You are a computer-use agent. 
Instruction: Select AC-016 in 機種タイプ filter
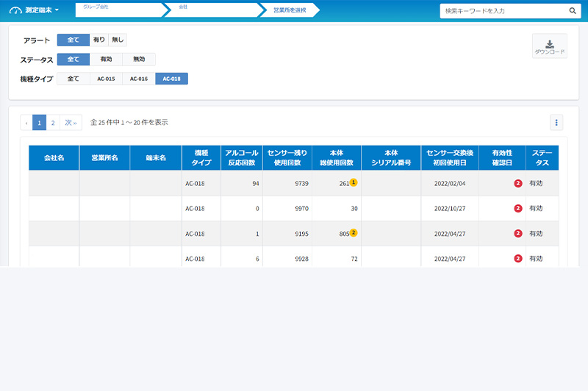coord(138,79)
